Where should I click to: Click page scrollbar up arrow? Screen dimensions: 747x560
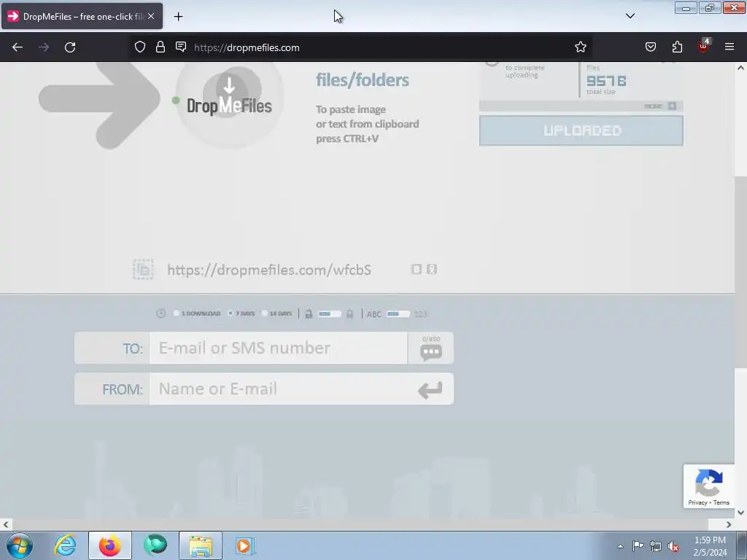pyautogui.click(x=741, y=68)
